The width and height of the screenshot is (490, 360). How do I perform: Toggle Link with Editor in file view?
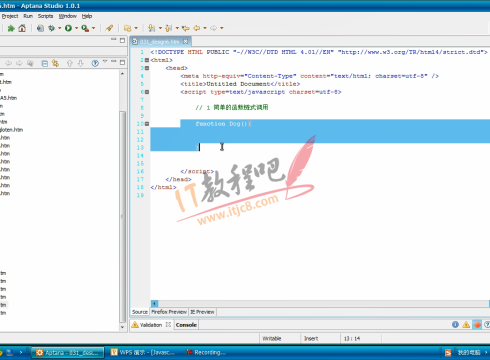coord(55,63)
